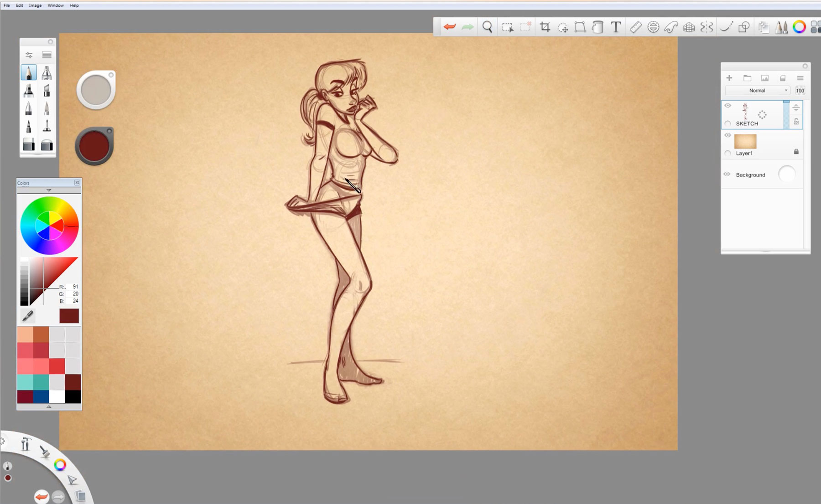Add a new layer with plus button
Viewport: 821px width, 504px height.
tap(729, 78)
